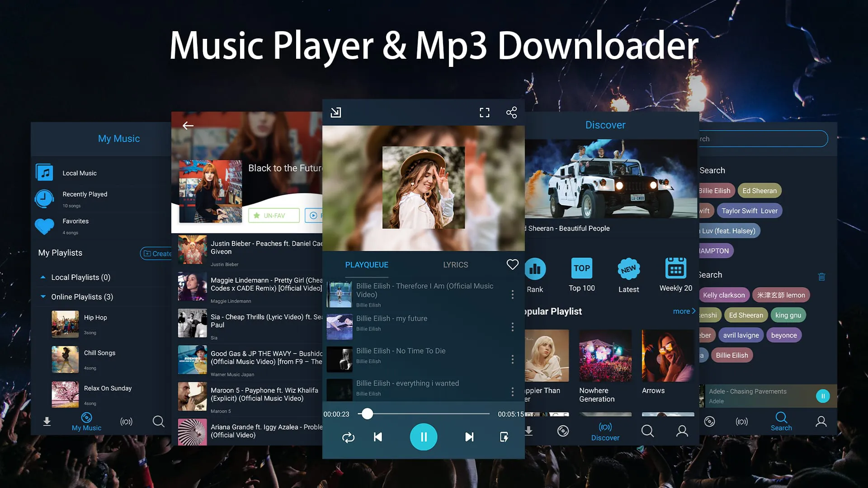Favorite the current song with the heart icon
This screenshot has width=868, height=488.
point(512,264)
